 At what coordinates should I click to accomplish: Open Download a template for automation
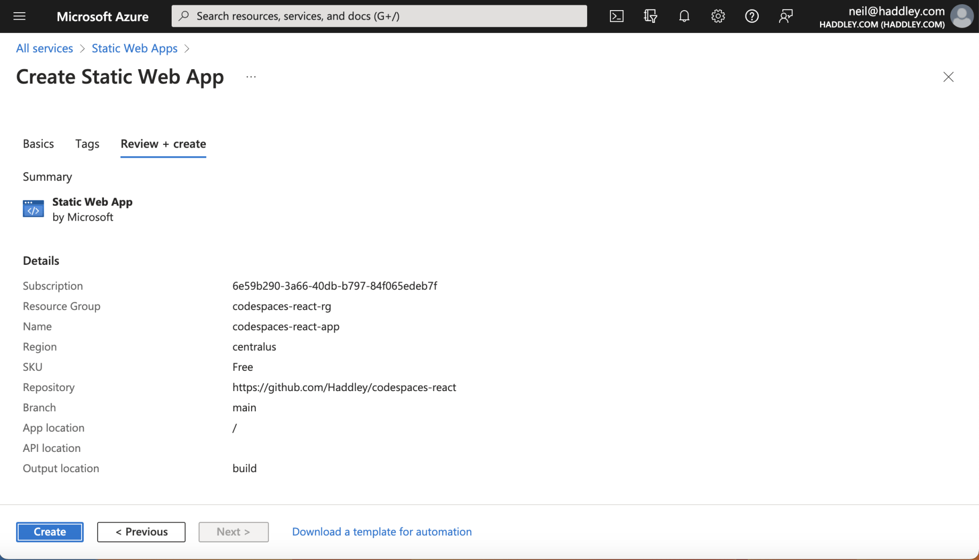tap(382, 532)
